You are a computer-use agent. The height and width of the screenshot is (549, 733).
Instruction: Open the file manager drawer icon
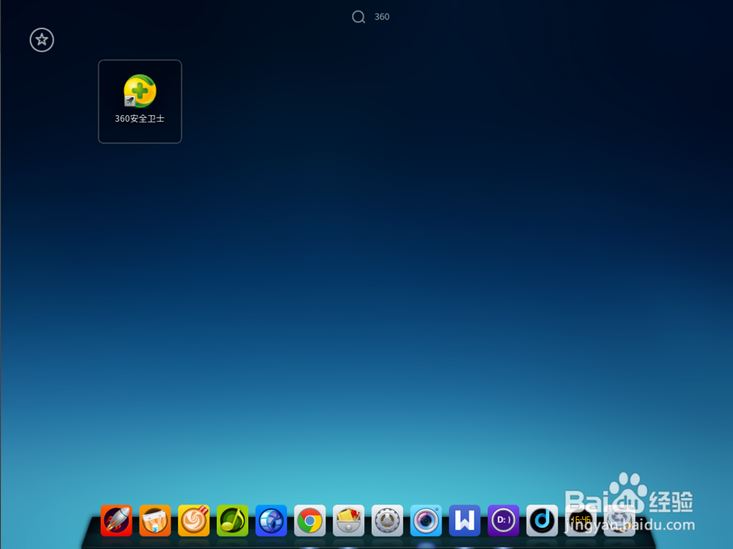tap(348, 520)
